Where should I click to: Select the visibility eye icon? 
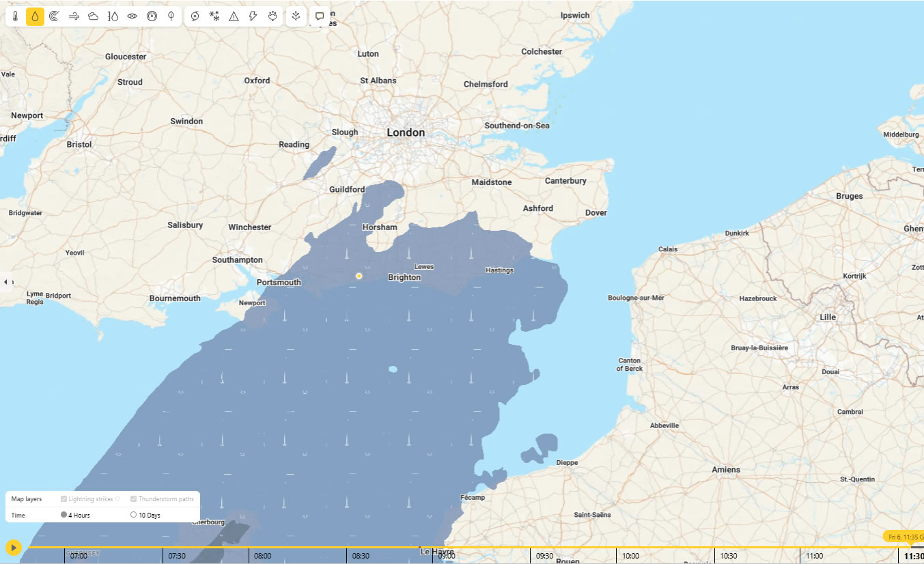click(132, 16)
